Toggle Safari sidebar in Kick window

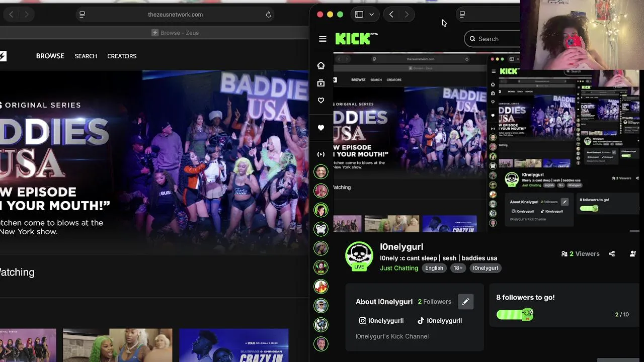(x=359, y=15)
